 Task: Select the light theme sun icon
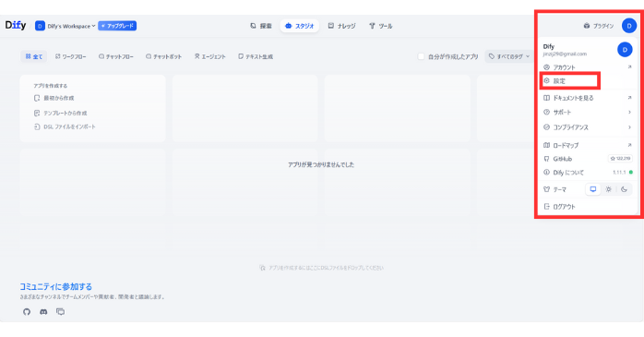(x=609, y=189)
